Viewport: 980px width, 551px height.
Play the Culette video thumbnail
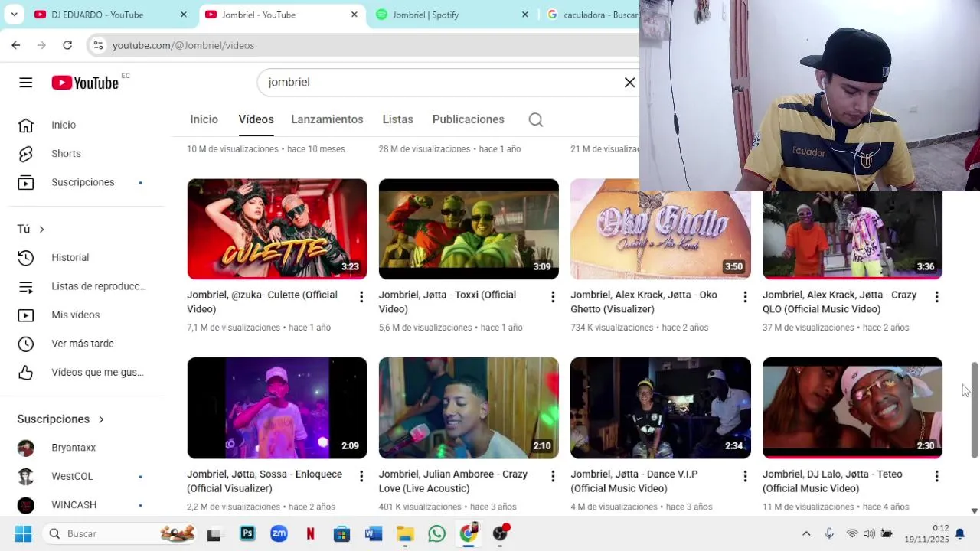pos(277,229)
